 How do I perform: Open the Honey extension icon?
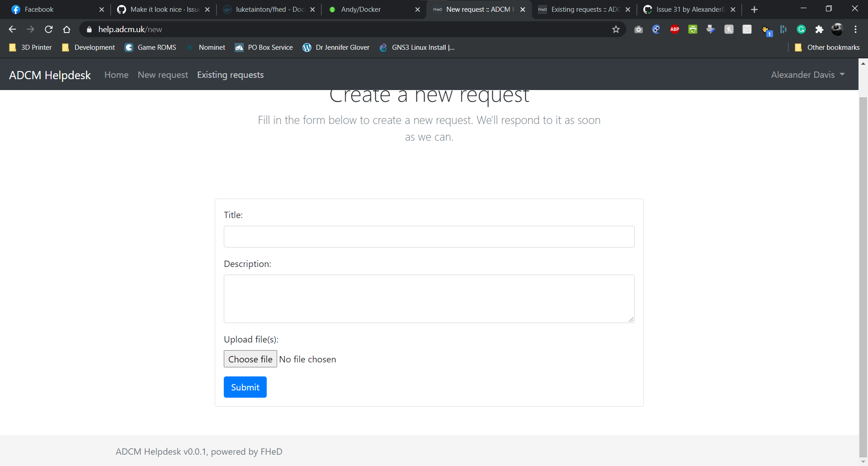pos(729,29)
